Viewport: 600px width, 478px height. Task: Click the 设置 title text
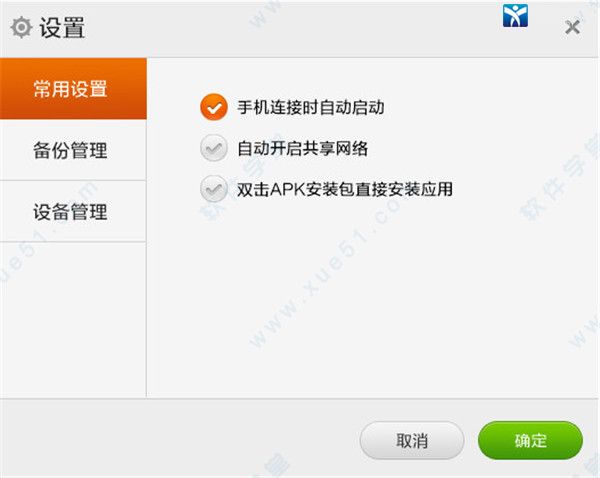(x=62, y=28)
